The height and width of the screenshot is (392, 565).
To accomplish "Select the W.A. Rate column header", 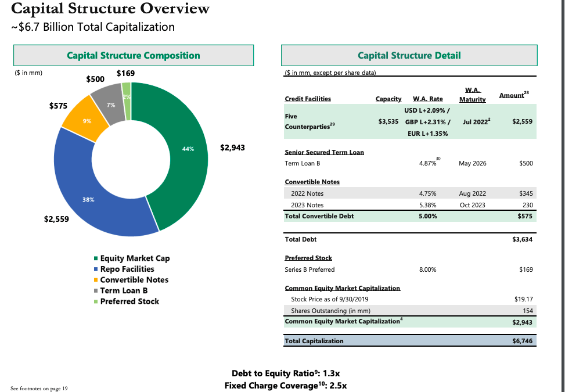I will tap(427, 99).
